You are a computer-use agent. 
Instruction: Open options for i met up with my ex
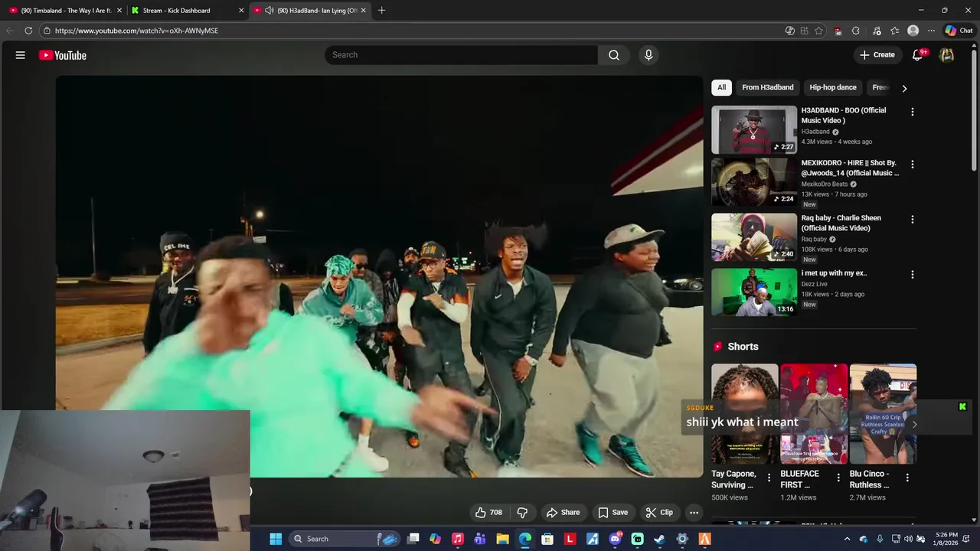(x=912, y=275)
